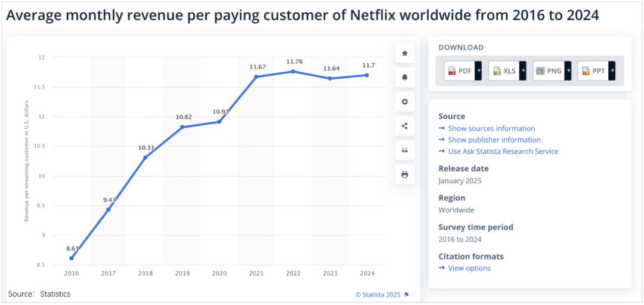Click the 2024 data point at 11.7
644x305 pixels.
(367, 75)
